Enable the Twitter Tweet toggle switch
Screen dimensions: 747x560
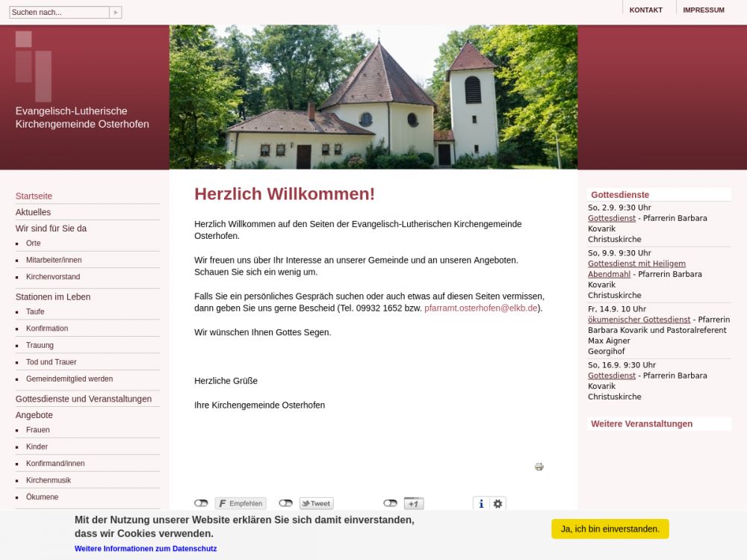[285, 503]
